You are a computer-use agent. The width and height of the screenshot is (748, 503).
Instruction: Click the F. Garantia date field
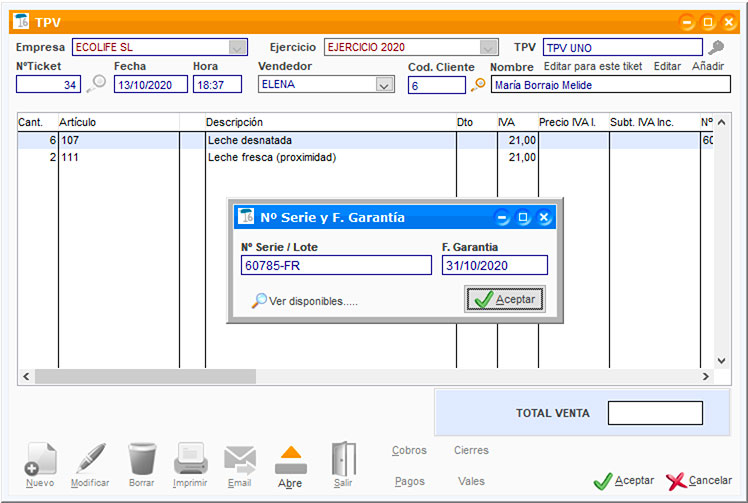coord(495,265)
